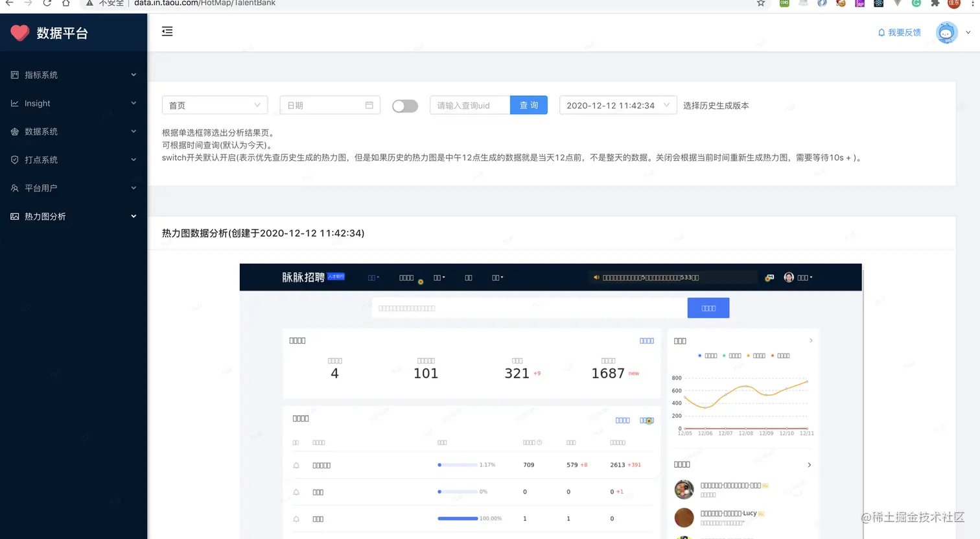This screenshot has height=539, width=980.
Task: Click the blue link in the stats card
Action: 647,341
